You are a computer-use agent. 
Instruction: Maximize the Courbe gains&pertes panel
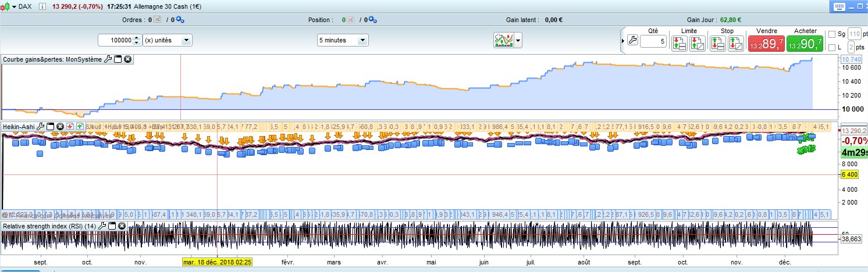118,59
